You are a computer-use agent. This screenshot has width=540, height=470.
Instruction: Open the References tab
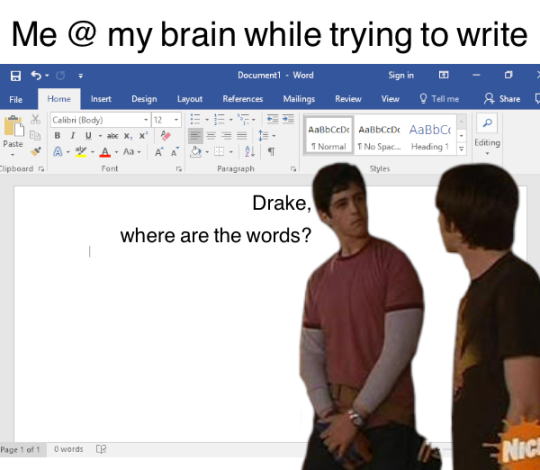pos(242,99)
